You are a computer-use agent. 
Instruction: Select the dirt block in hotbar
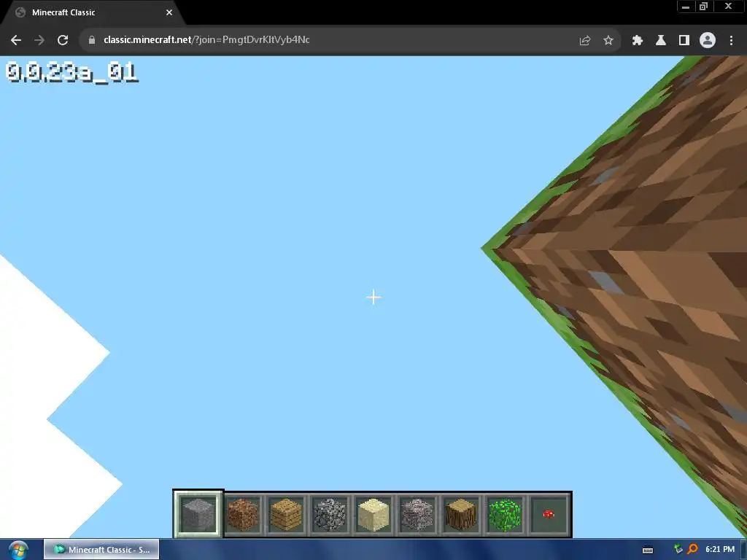242,514
